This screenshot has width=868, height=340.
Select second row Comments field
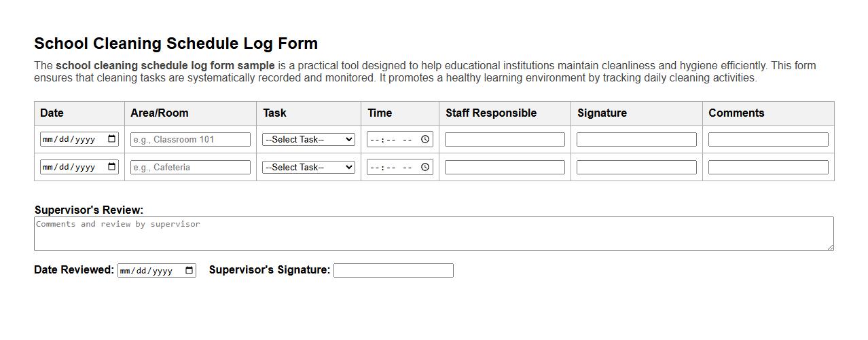coord(768,167)
